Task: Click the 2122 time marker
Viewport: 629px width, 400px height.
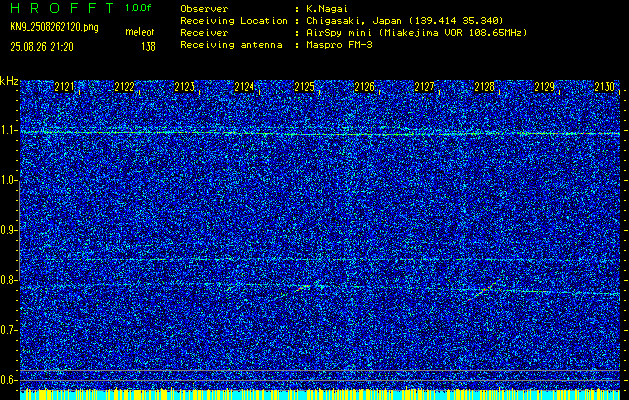Action: pyautogui.click(x=124, y=87)
